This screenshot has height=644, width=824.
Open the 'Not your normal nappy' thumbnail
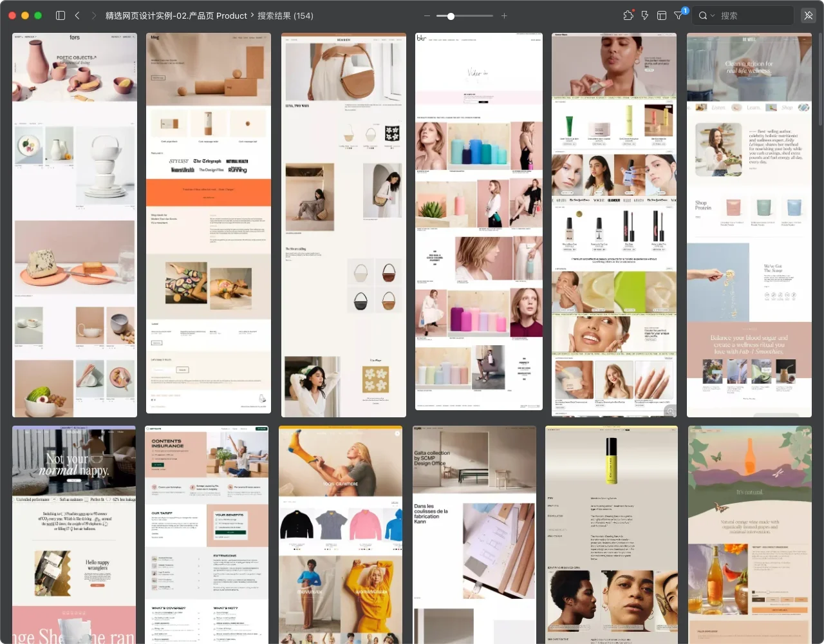(74, 535)
